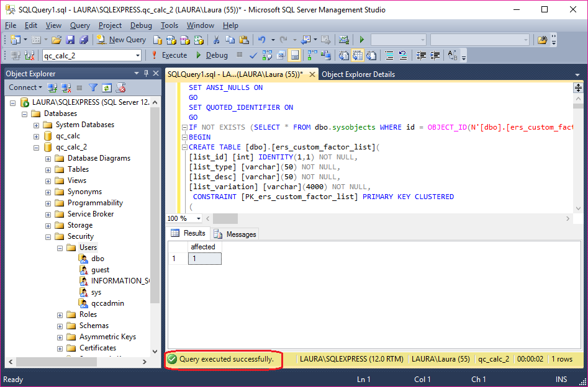Switch to the Messages tab
This screenshot has height=387, width=588.
[x=235, y=234]
